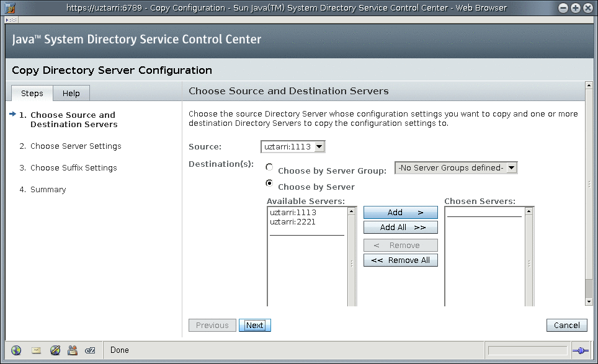
Task: Click the Done status text
Action: pyautogui.click(x=119, y=350)
